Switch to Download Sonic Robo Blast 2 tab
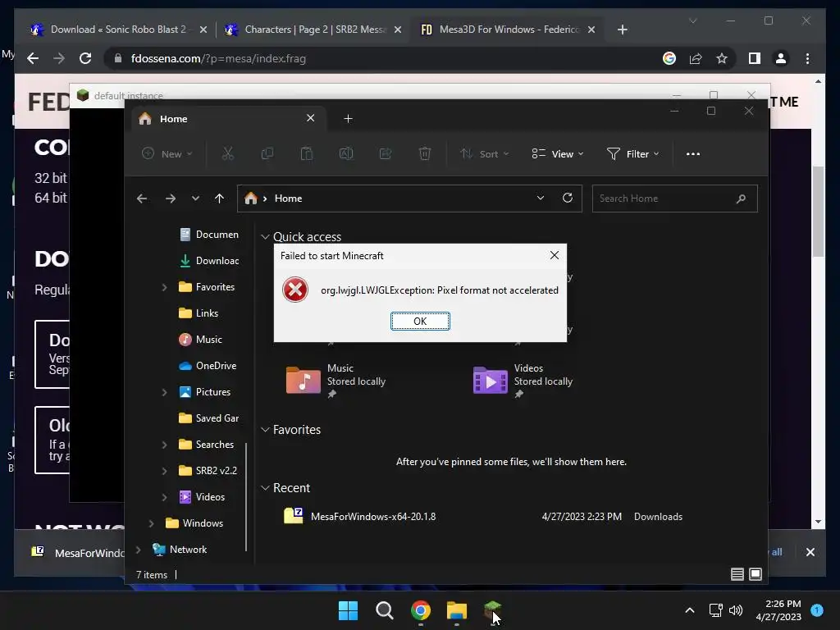This screenshot has height=630, width=840. (118, 30)
